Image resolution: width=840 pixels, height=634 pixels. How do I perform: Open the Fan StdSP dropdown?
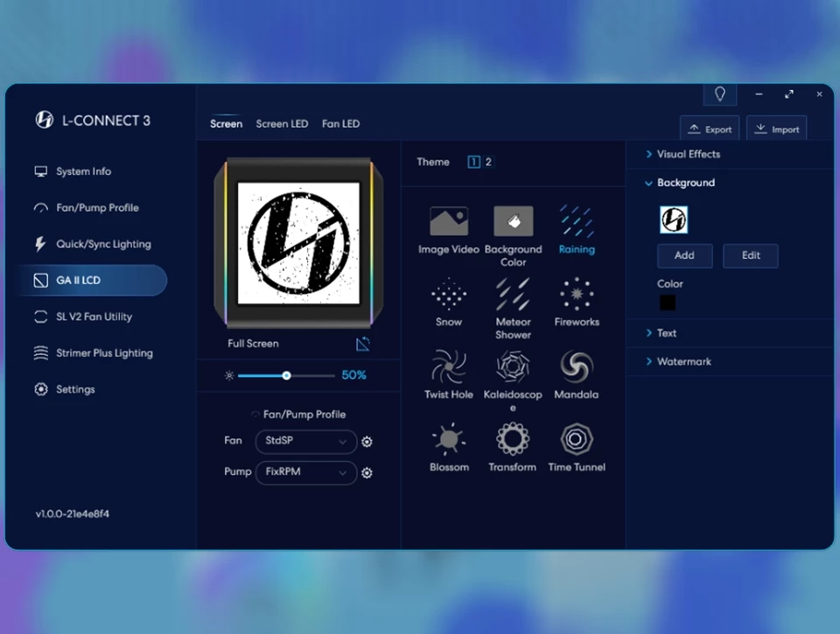tap(306, 442)
